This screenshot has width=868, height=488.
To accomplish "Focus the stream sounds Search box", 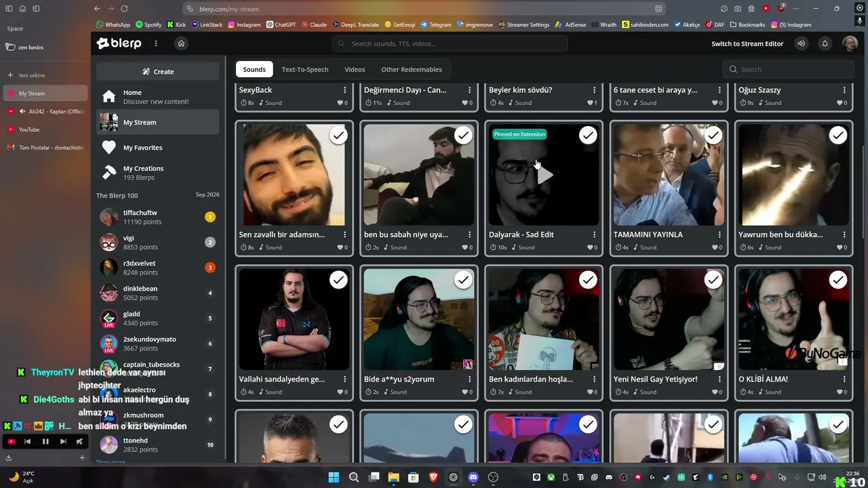I will [788, 69].
